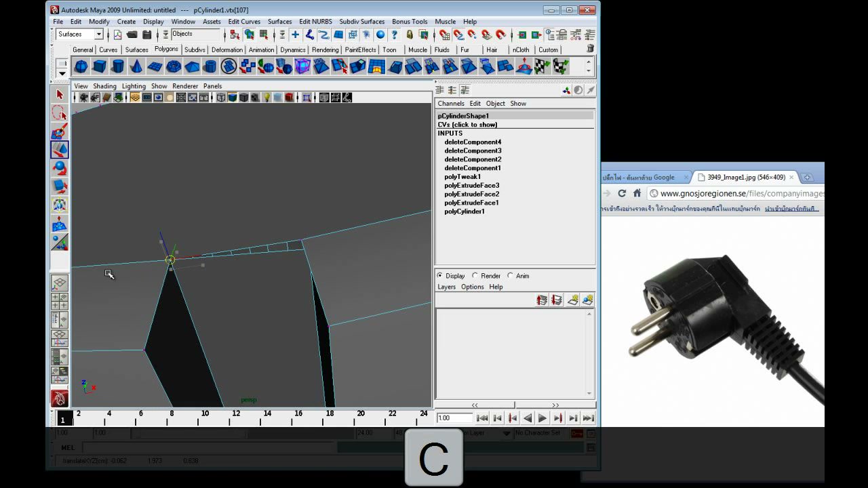Click the current time field showing 1.00

point(453,418)
